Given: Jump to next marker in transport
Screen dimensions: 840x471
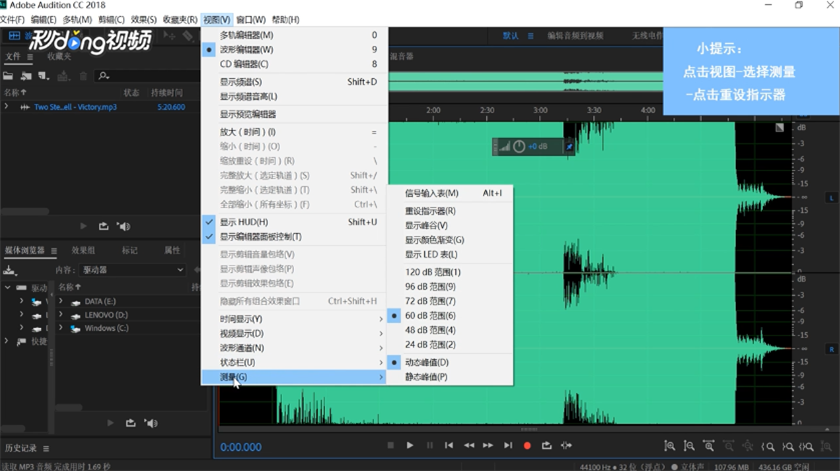Looking at the screenshot, I should tap(508, 445).
